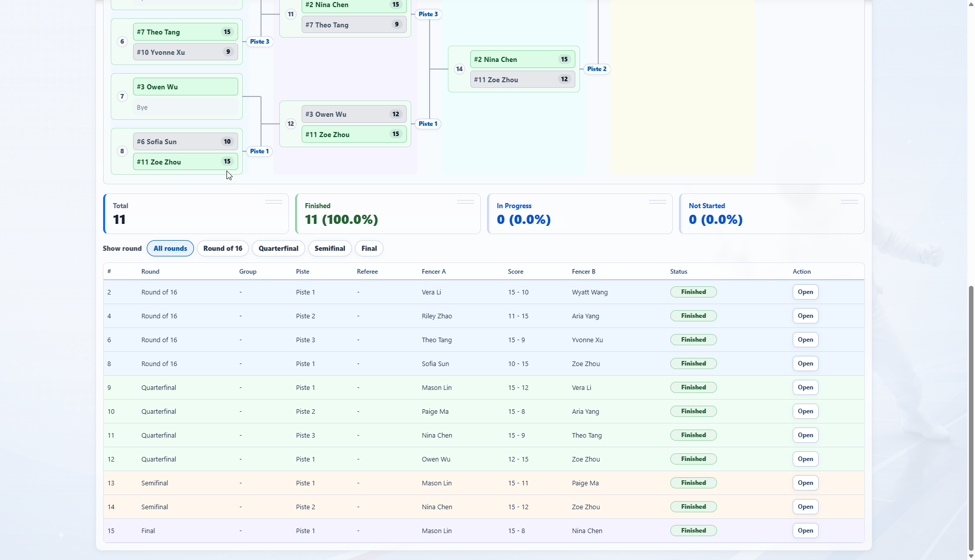Click the Piste 2 badge beside match 14
The width and height of the screenshot is (975, 560).
click(x=597, y=69)
